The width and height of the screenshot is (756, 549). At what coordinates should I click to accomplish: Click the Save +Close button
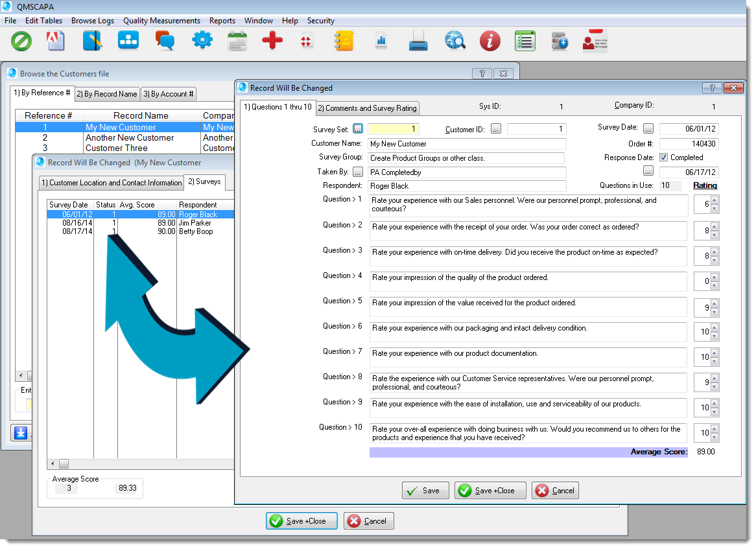[490, 490]
